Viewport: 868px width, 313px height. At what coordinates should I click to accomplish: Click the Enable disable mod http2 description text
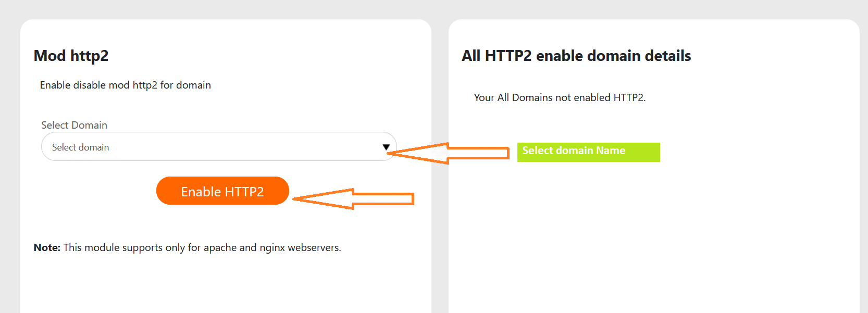[125, 85]
